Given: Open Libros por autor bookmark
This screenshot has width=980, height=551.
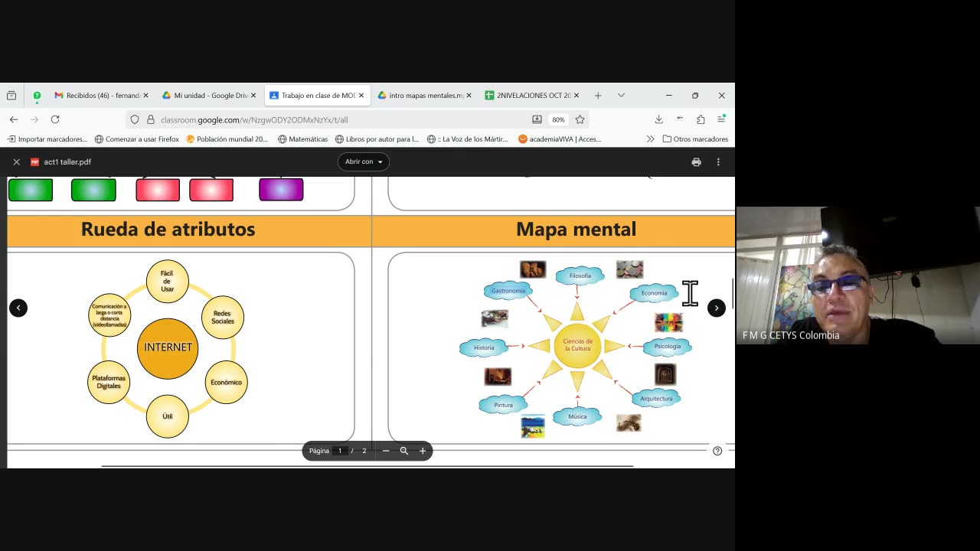Looking at the screenshot, I should [x=377, y=139].
